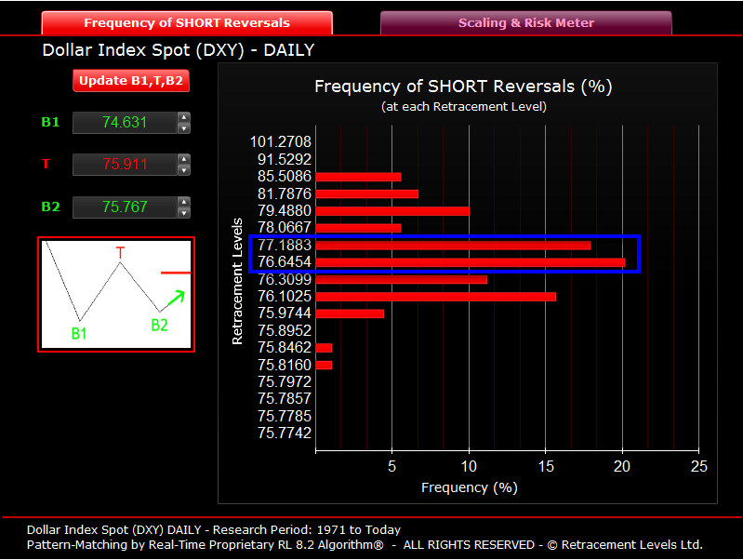Click the red bar at level 76.6454
The image size is (743, 560).
[470, 262]
